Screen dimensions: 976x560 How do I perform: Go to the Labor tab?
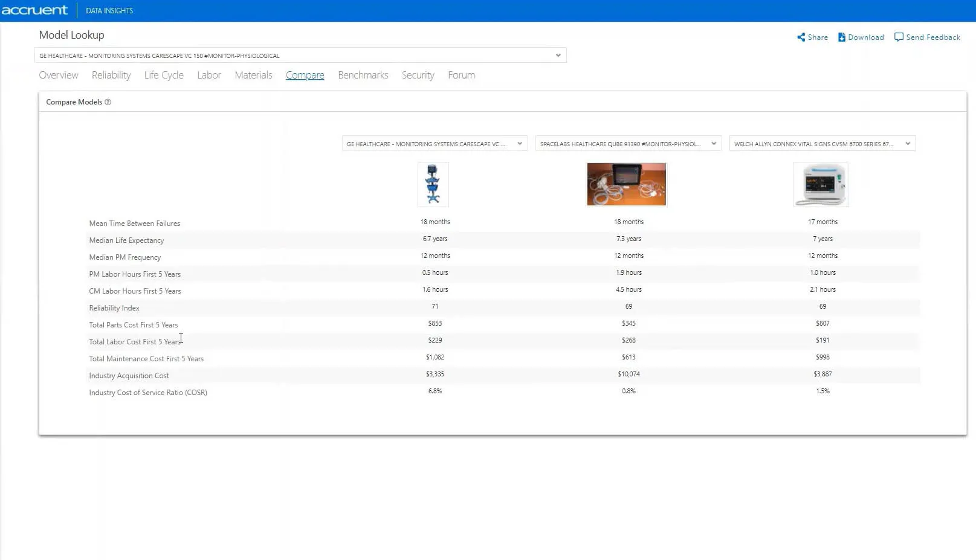[x=209, y=76]
